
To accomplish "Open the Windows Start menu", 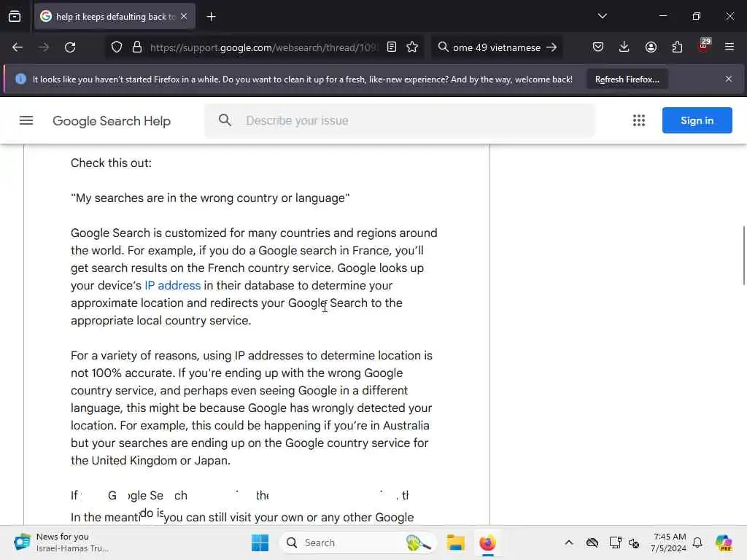I will click(260, 542).
